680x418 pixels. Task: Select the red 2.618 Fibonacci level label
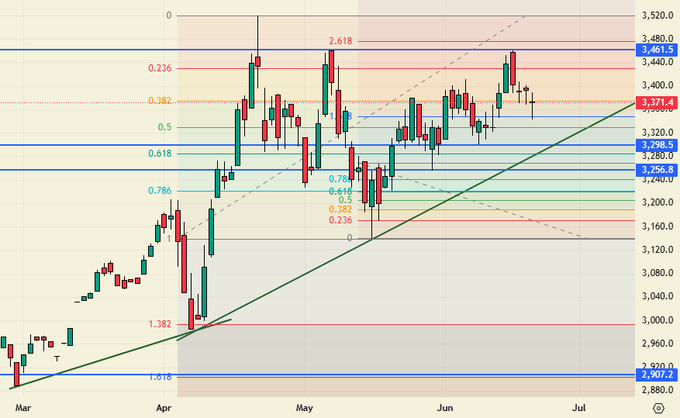click(341, 41)
